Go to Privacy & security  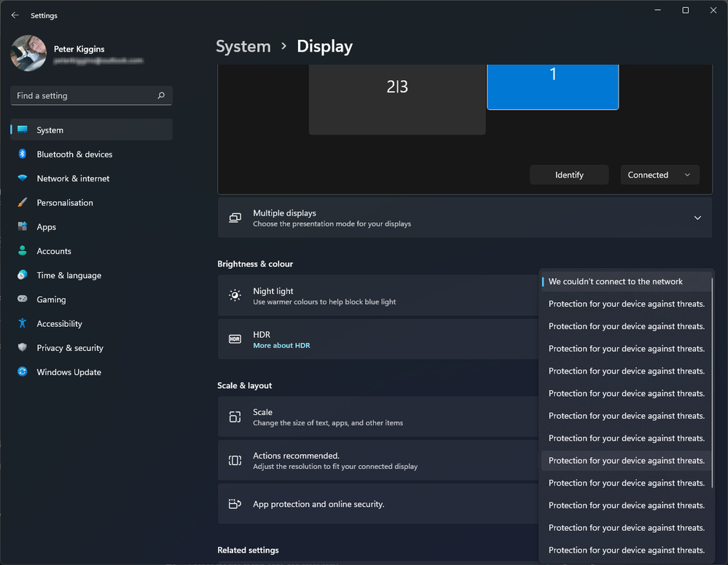point(92,348)
